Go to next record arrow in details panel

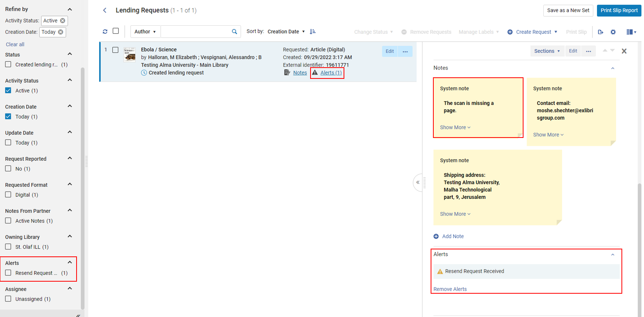click(x=612, y=51)
